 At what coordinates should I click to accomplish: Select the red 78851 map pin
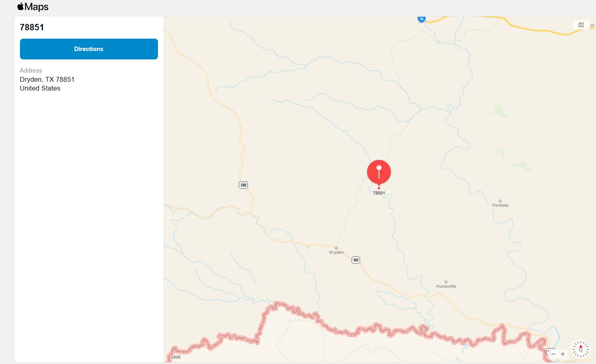379,172
